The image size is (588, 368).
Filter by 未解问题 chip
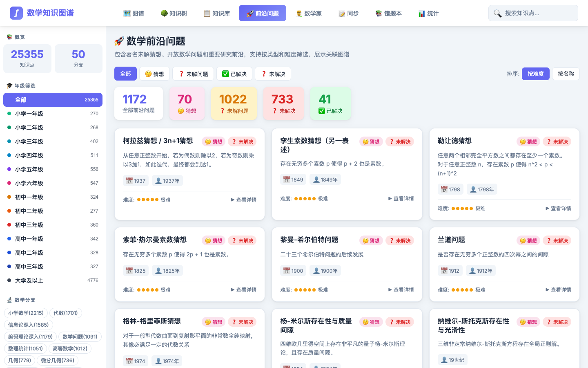coord(193,74)
